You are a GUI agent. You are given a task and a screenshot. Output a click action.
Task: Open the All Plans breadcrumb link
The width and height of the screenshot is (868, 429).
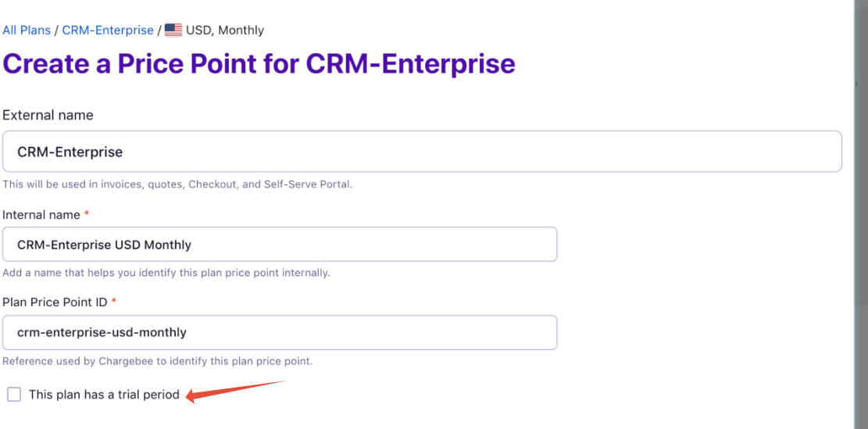27,30
